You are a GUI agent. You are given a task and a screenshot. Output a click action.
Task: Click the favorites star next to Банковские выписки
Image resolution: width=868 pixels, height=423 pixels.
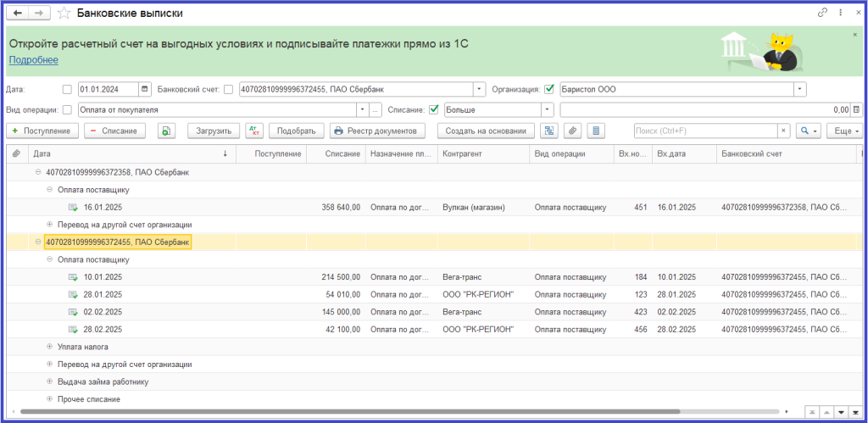[63, 14]
